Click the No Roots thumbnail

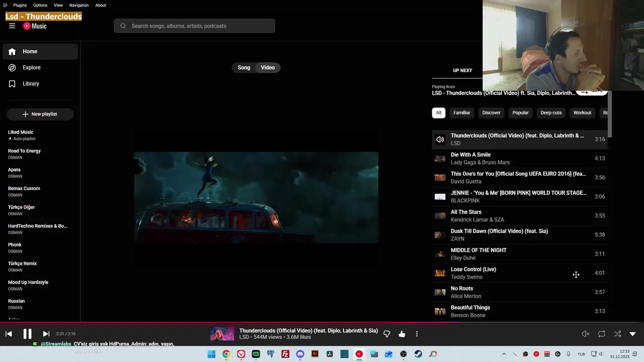[440, 292]
